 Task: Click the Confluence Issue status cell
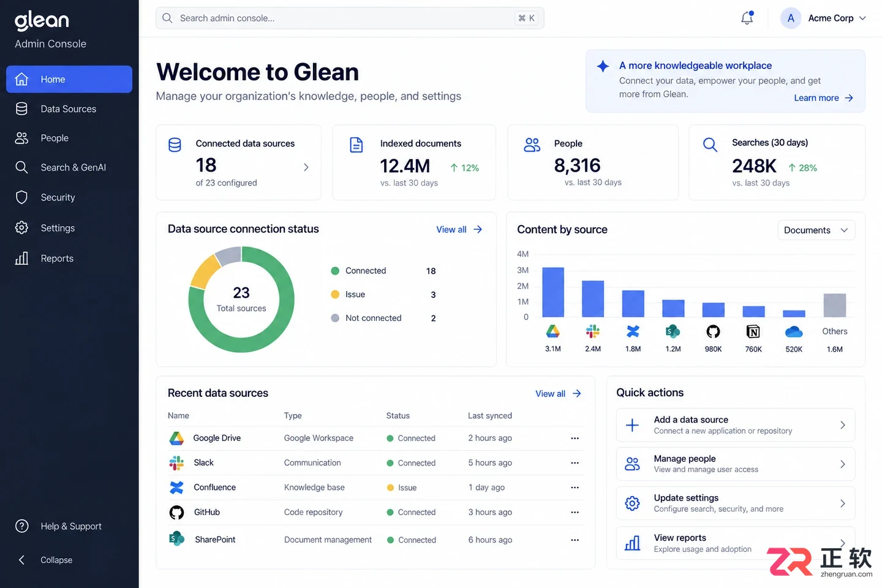(402, 488)
